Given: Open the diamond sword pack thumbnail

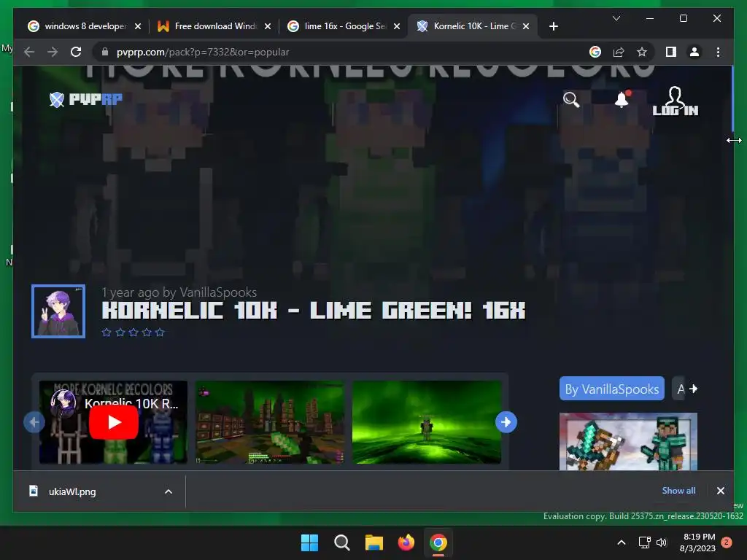Looking at the screenshot, I should pyautogui.click(x=628, y=441).
